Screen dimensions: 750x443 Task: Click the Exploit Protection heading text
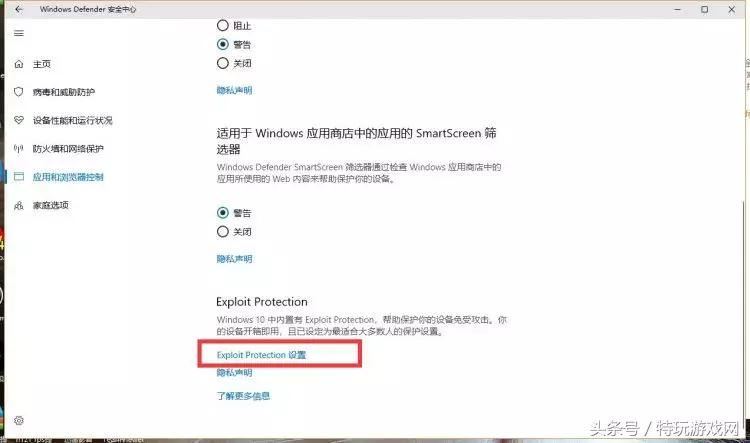pos(262,302)
